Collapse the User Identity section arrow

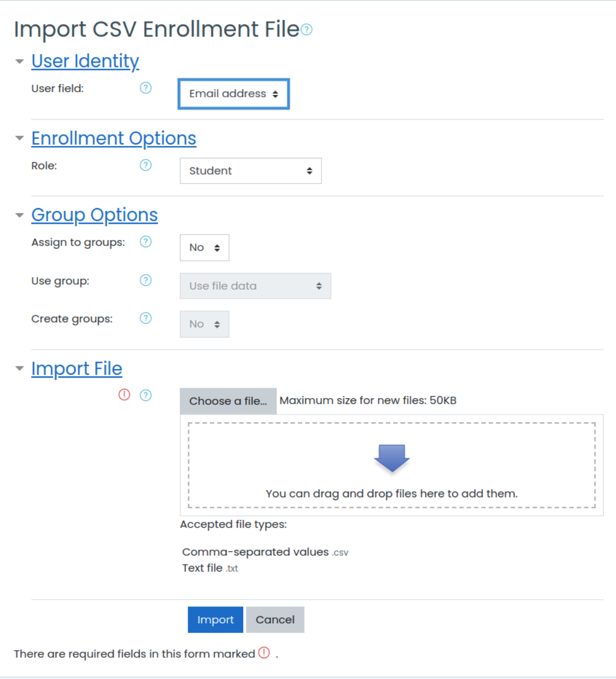20,61
